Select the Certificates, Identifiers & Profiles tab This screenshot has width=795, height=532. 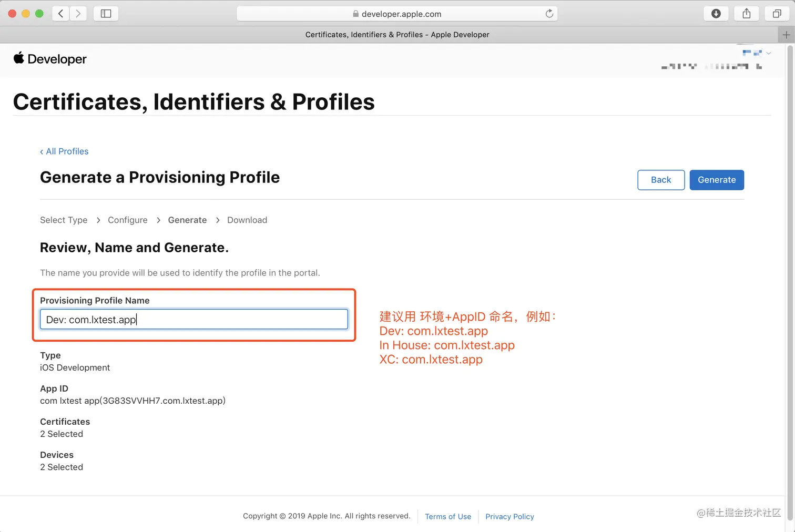(x=397, y=35)
